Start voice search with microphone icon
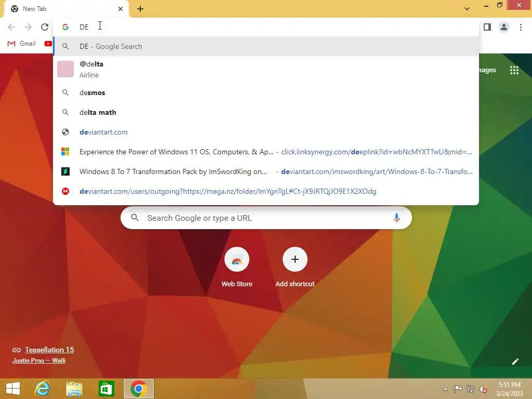532x399 pixels. tap(396, 218)
